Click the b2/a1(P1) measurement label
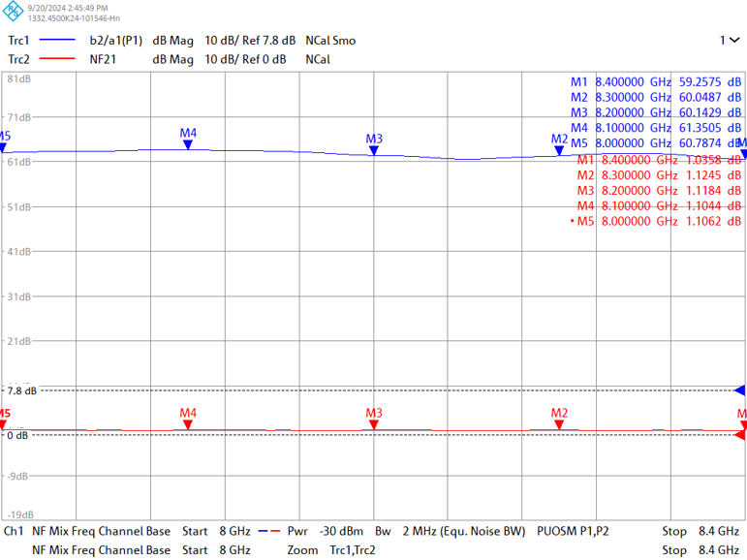The image size is (747, 560). tap(115, 41)
